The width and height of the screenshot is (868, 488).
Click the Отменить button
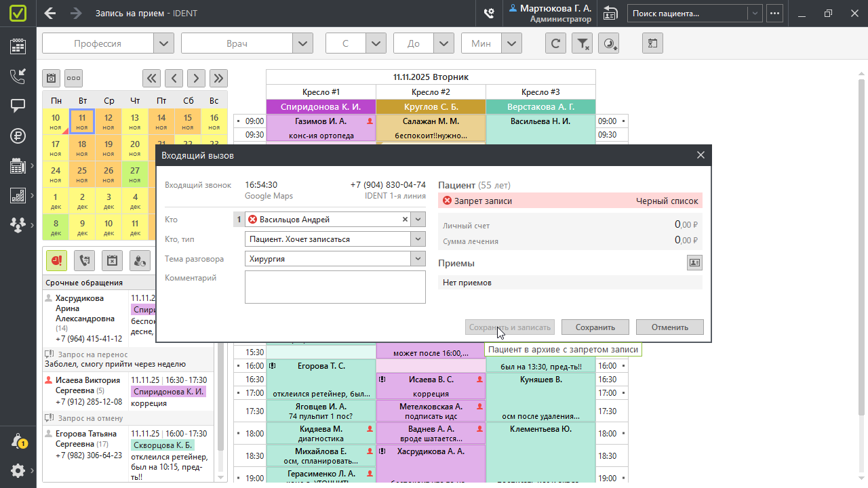[x=669, y=327]
